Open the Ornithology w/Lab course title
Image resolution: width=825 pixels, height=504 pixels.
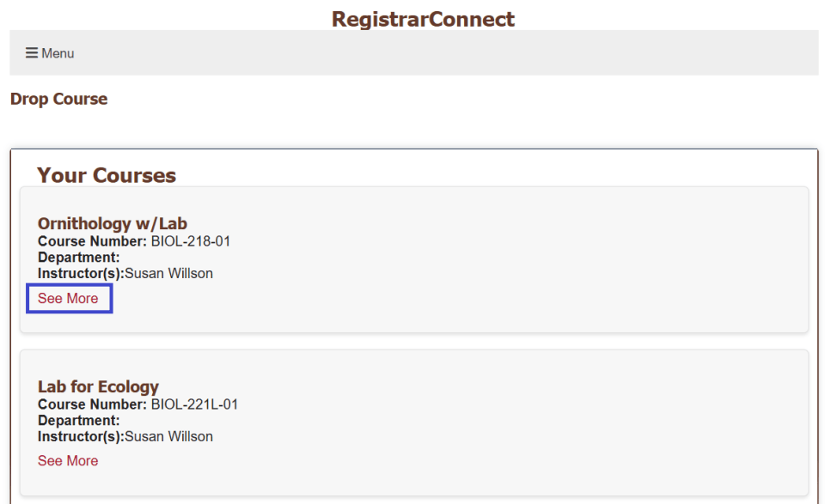coord(112,224)
